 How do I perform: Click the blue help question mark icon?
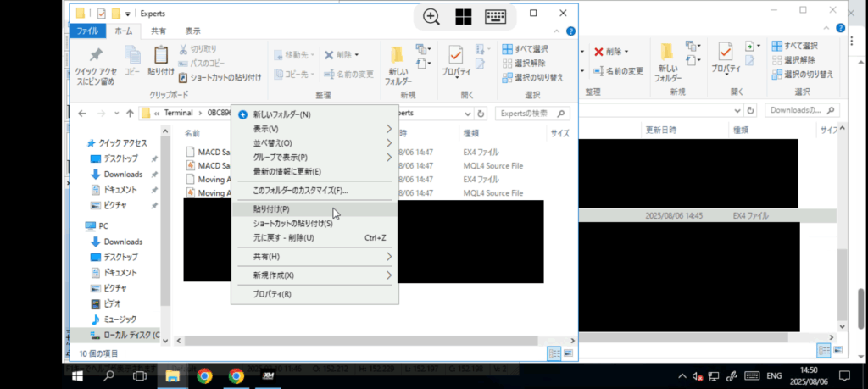tap(570, 31)
